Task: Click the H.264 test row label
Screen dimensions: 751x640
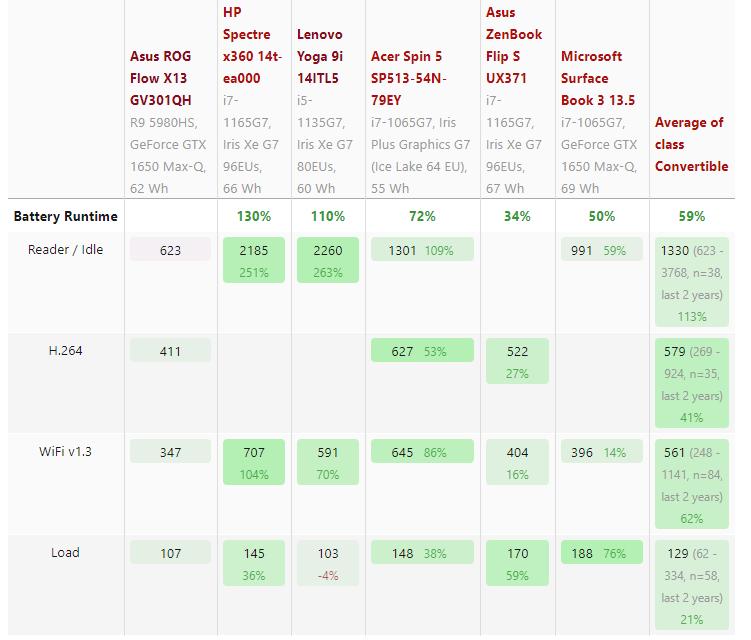Action: 65,350
